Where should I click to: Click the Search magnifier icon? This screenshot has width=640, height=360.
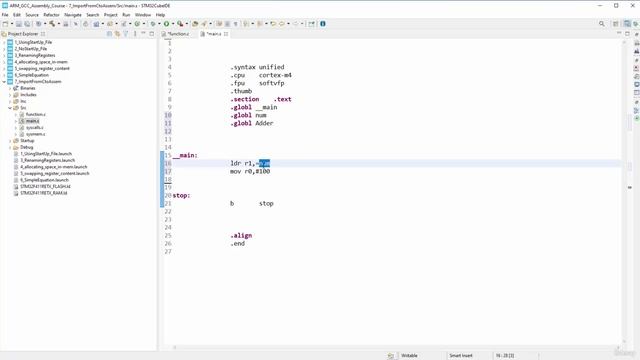[602, 24]
